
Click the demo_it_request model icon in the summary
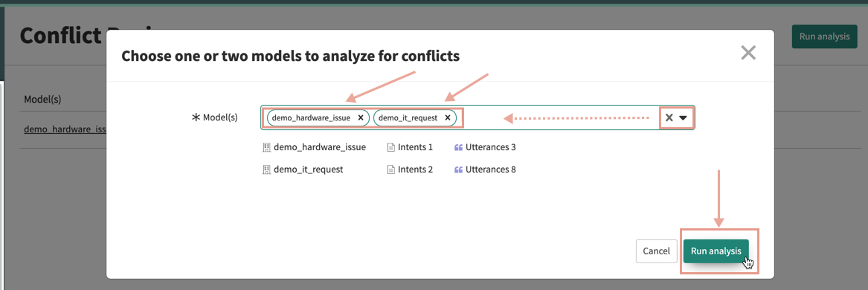tap(266, 170)
